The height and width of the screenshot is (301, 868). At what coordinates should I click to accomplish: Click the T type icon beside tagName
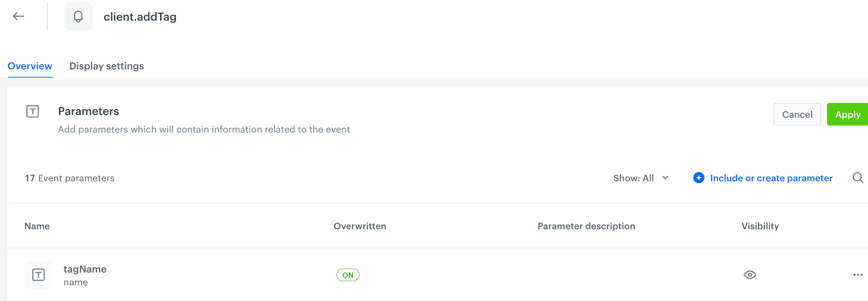38,274
